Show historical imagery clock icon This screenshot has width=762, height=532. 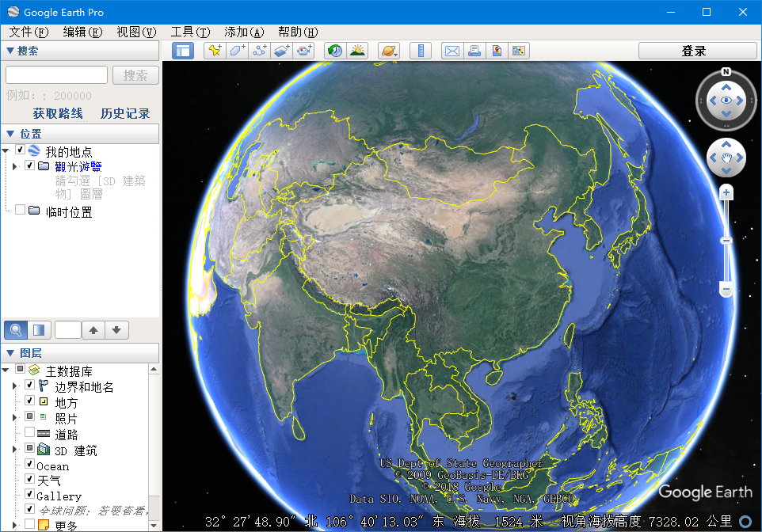point(335,51)
